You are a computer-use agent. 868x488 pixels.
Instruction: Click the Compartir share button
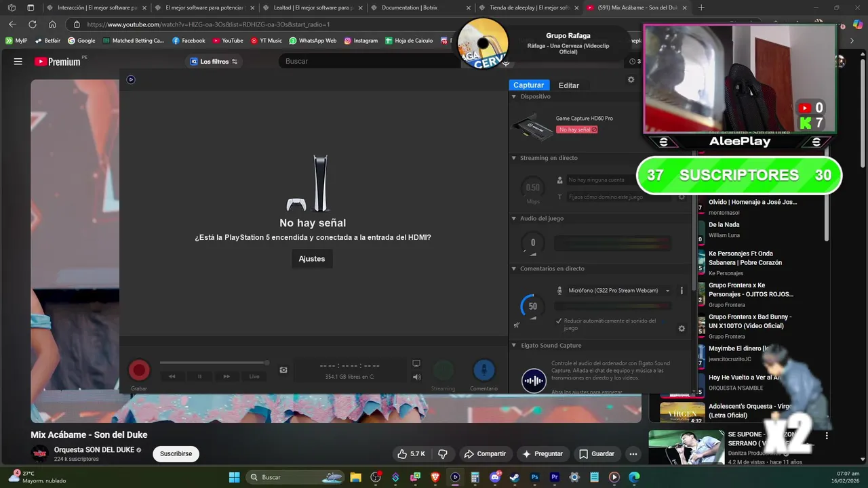point(485,453)
